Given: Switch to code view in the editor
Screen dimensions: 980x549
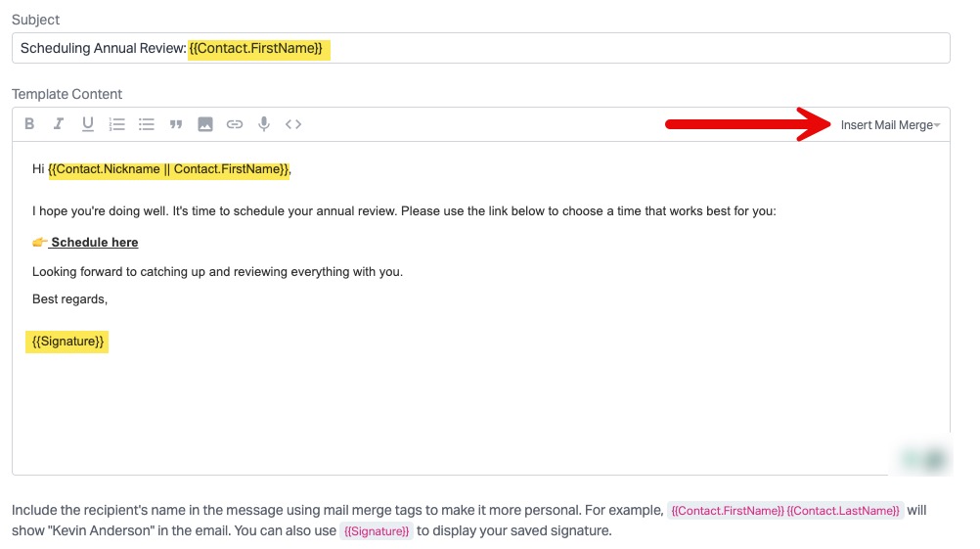Looking at the screenshot, I should pos(293,124).
